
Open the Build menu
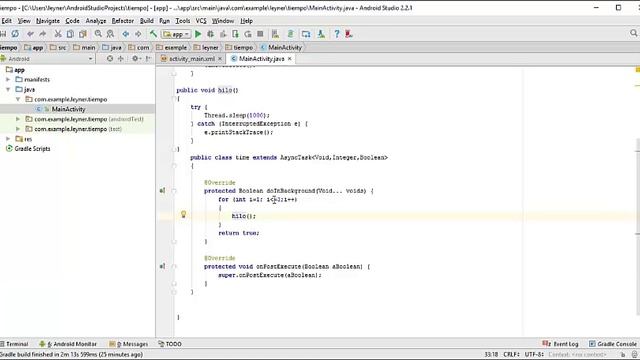coord(147,21)
